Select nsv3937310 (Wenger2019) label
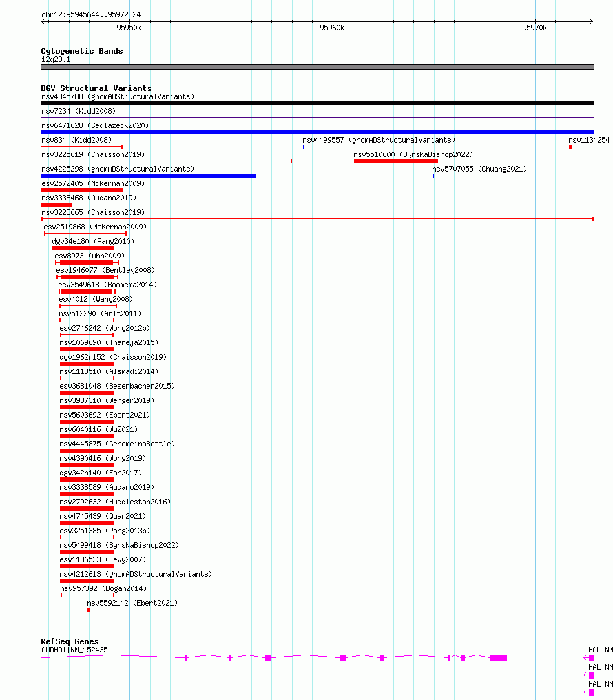613x700 pixels. (x=107, y=400)
